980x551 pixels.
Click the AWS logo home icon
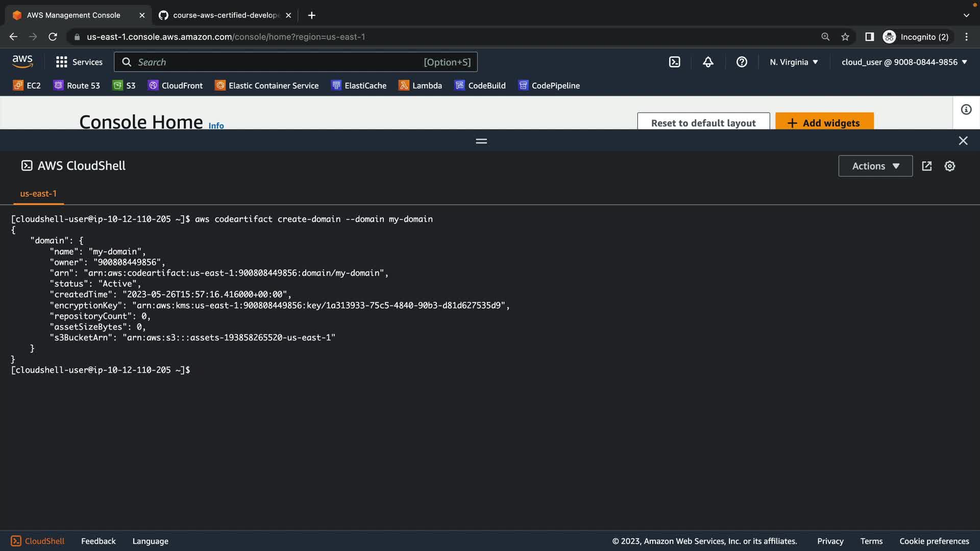pyautogui.click(x=22, y=62)
